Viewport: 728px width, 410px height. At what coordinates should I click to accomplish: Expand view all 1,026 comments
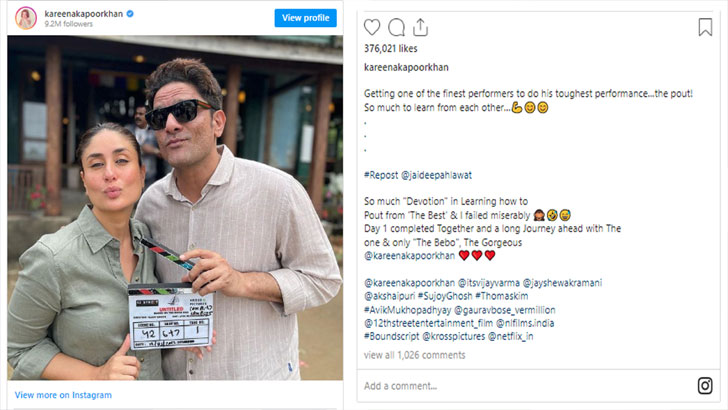coord(414,355)
